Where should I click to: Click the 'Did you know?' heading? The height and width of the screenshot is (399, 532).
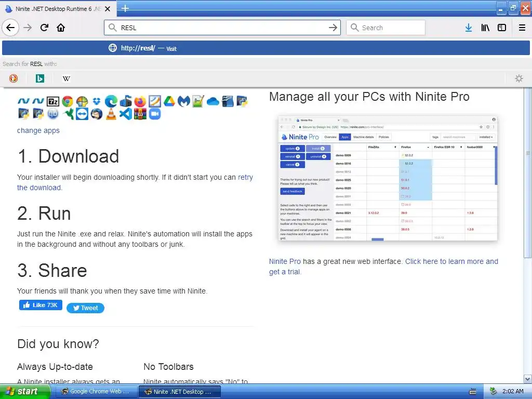tap(58, 344)
